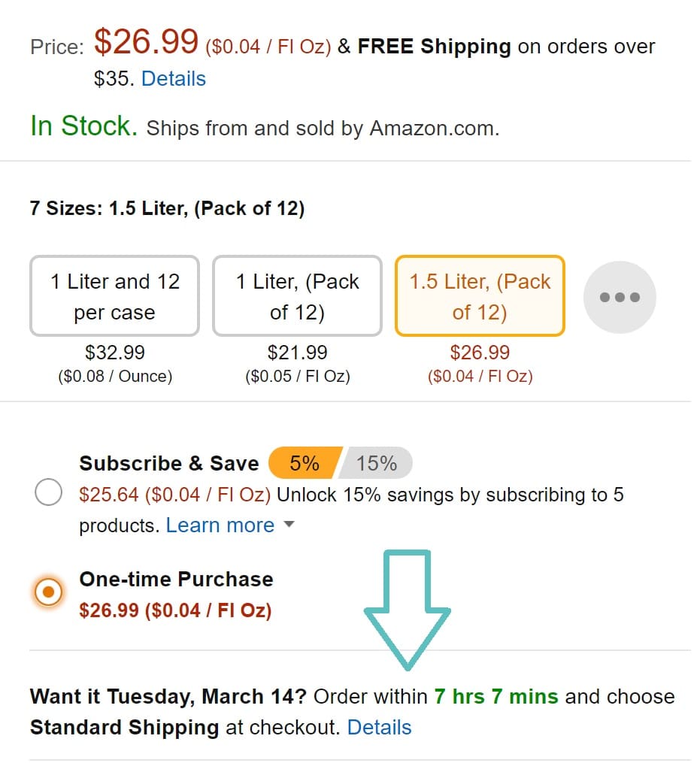Select the 5% discount chip
This screenshot has width=700, height=763.
[x=304, y=463]
